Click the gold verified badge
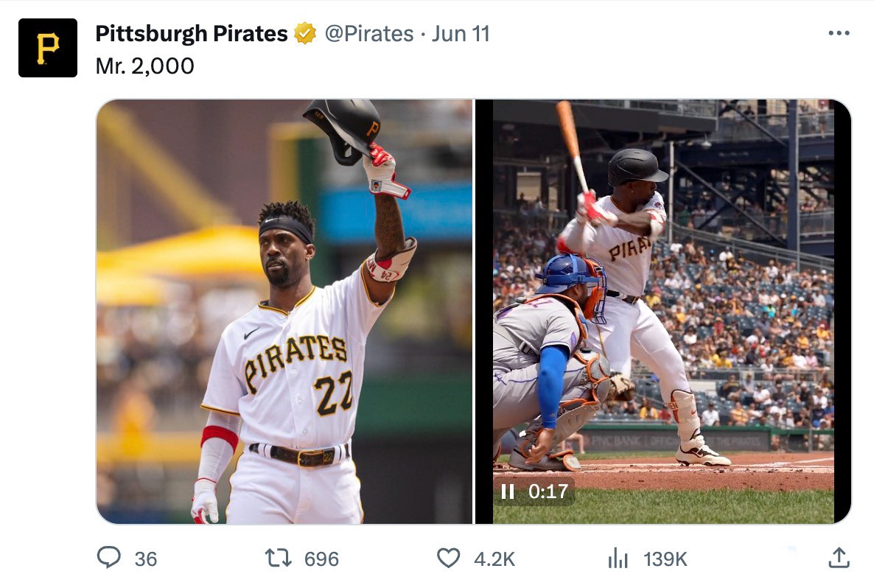Screen dimensions: 874x588 305,34
